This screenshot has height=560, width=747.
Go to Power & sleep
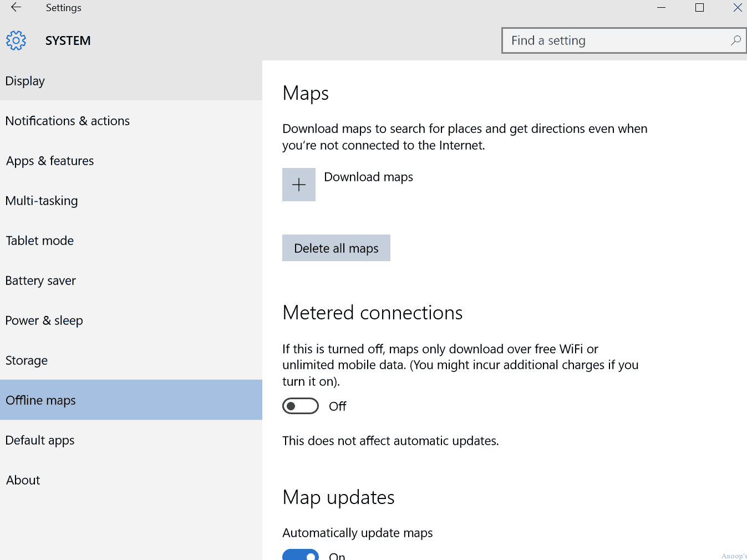point(131,320)
